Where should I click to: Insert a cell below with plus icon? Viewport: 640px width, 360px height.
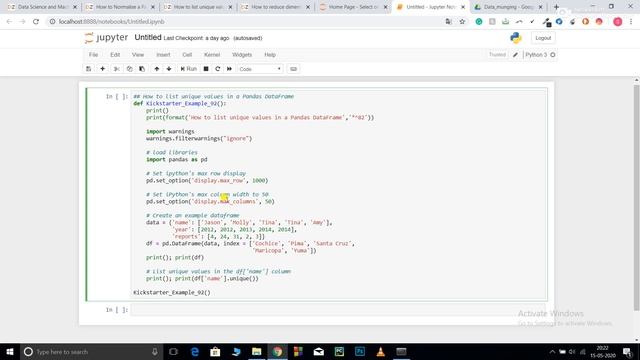click(102, 69)
